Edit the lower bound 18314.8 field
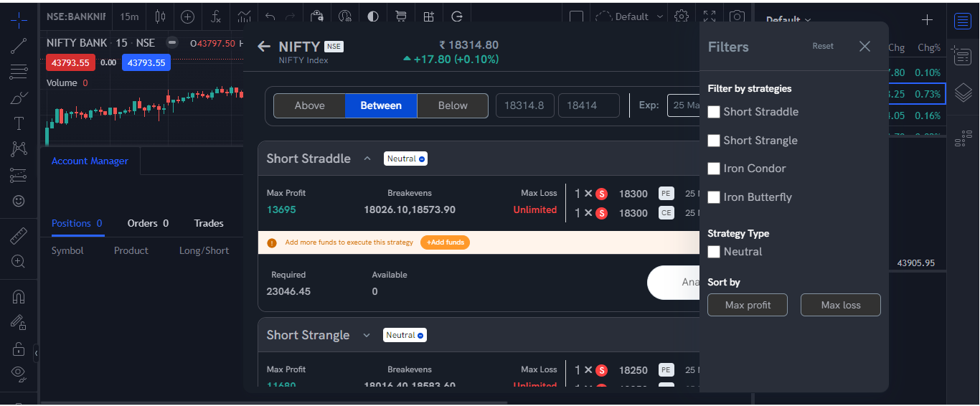The image size is (980, 406). coord(524,105)
